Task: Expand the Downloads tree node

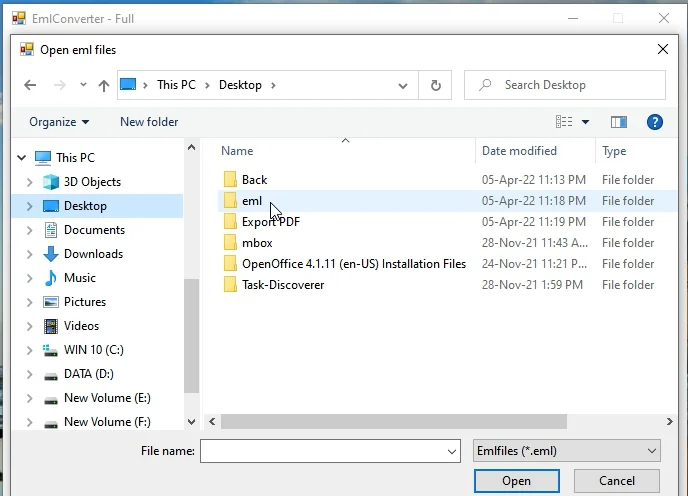Action: click(x=29, y=254)
